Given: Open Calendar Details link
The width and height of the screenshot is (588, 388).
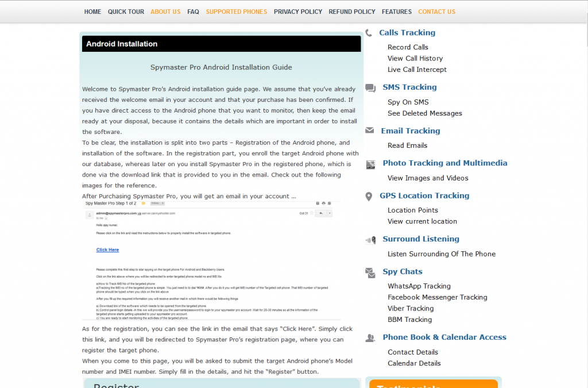Looking at the screenshot, I should (414, 364).
